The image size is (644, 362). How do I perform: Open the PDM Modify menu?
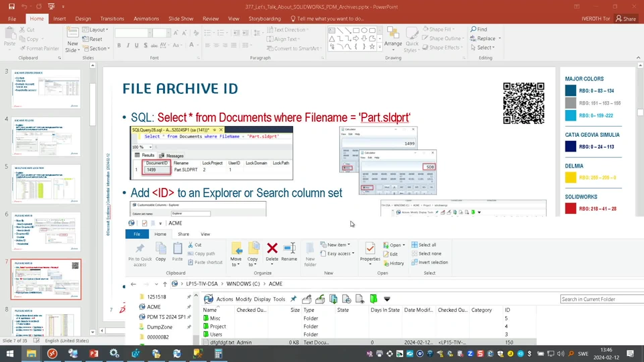point(244,299)
